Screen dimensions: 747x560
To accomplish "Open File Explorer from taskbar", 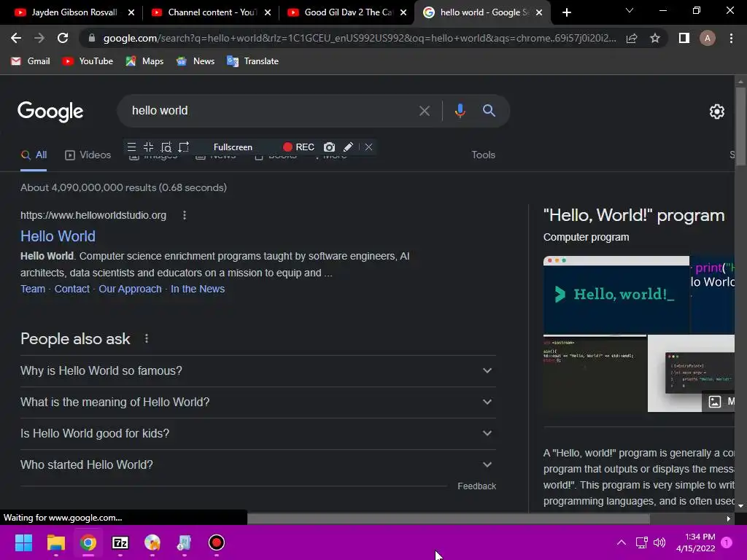I will point(55,542).
